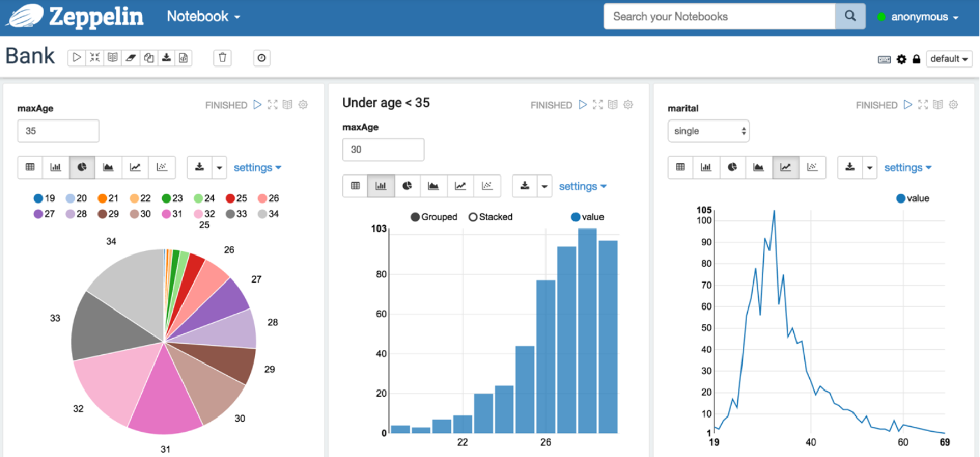Toggle show/hide output book icon in notebook toolbar
980x457 pixels.
click(112, 58)
